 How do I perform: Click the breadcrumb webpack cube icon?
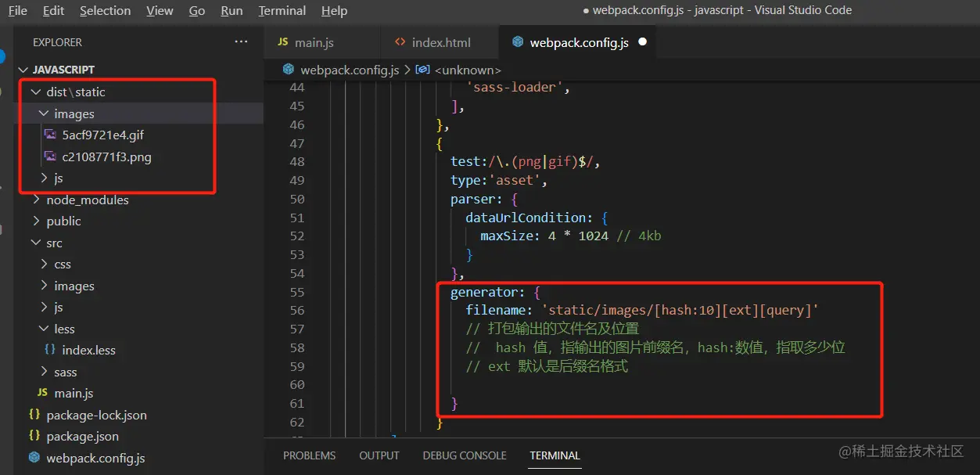point(288,70)
